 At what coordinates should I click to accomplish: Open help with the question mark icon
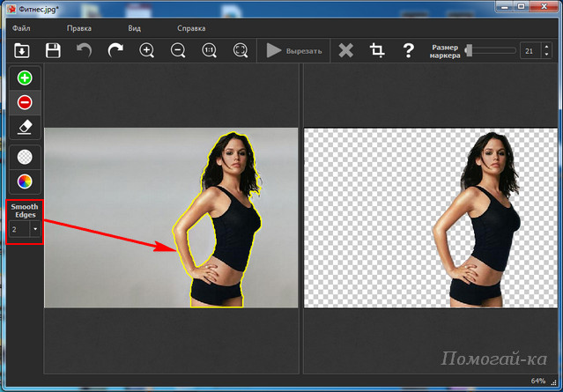tap(409, 50)
